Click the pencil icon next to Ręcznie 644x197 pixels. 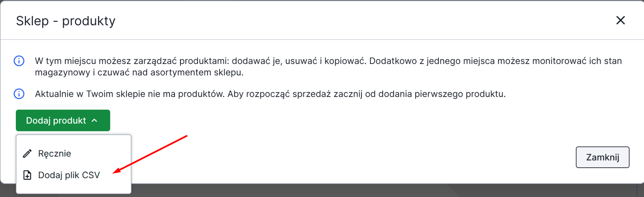(27, 154)
